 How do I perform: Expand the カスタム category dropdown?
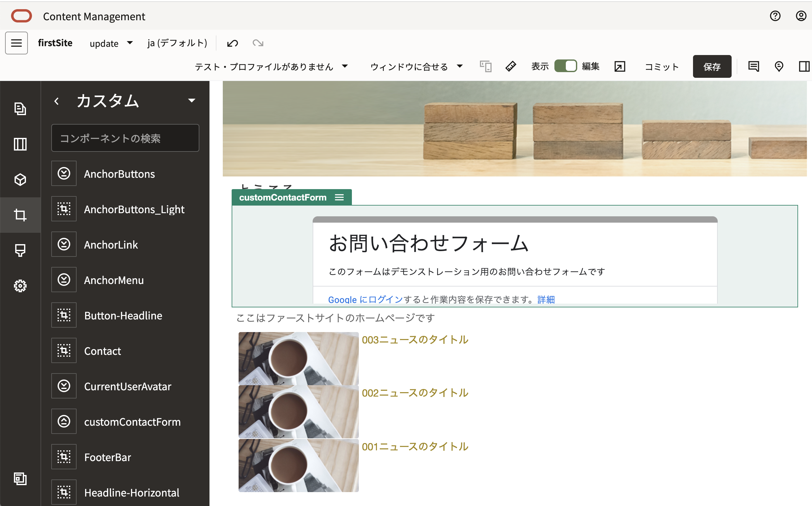click(191, 100)
